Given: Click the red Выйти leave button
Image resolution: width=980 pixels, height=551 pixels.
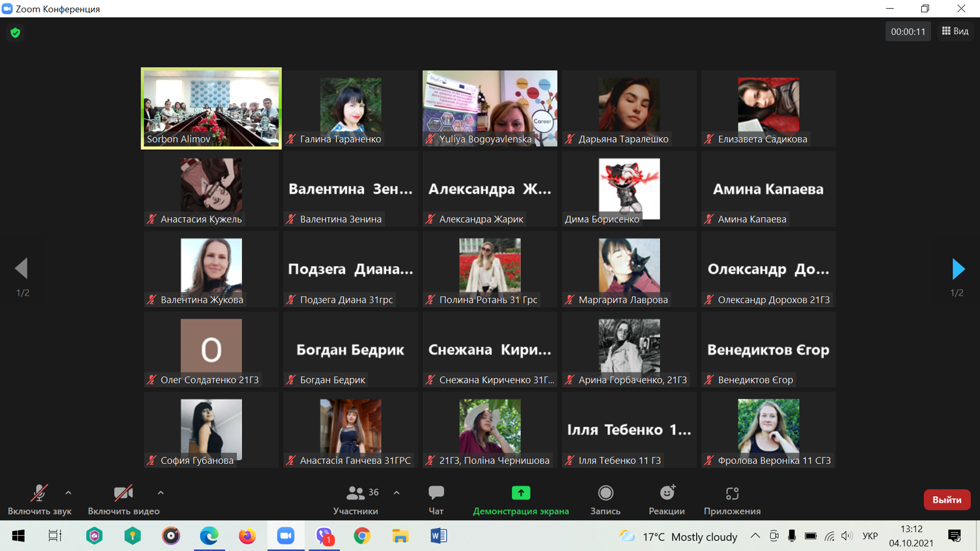Looking at the screenshot, I should 946,500.
